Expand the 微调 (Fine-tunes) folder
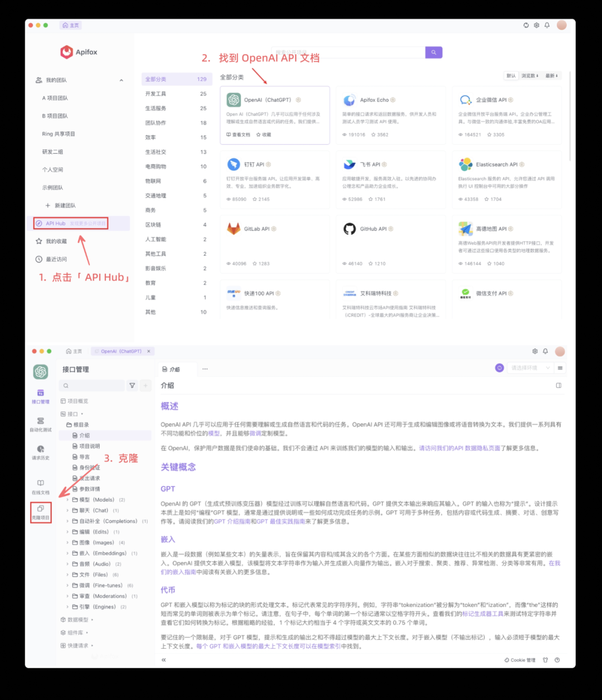 pos(67,586)
